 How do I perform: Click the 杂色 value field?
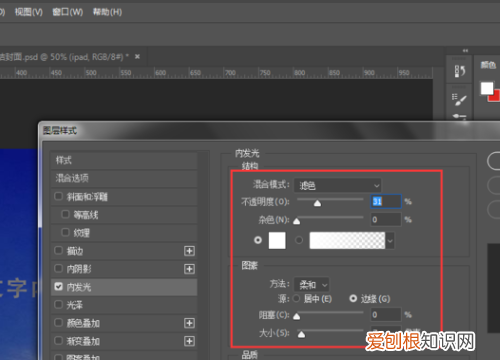coord(386,220)
